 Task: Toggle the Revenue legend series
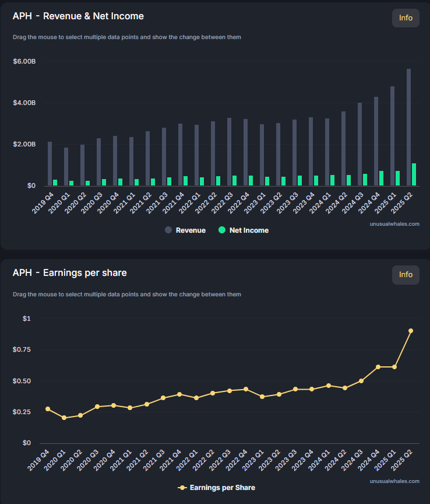[x=191, y=230]
